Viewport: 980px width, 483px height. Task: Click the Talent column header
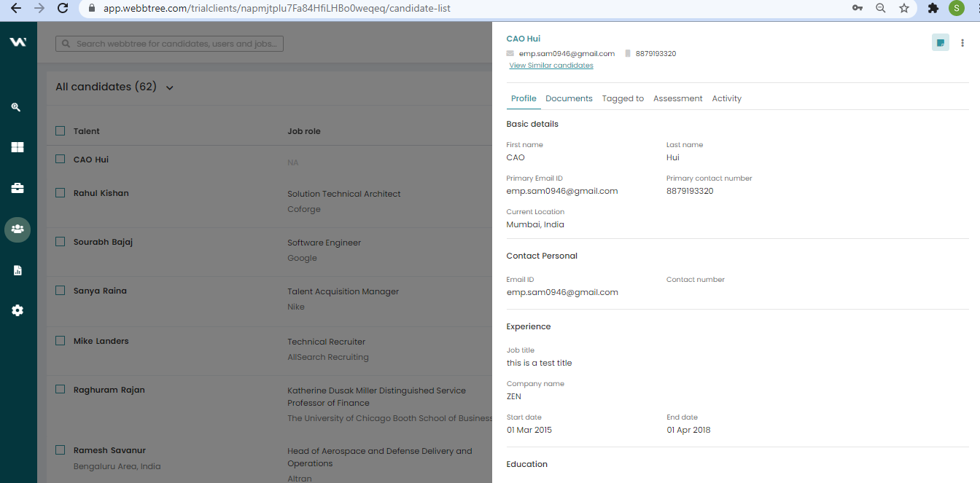coord(87,131)
